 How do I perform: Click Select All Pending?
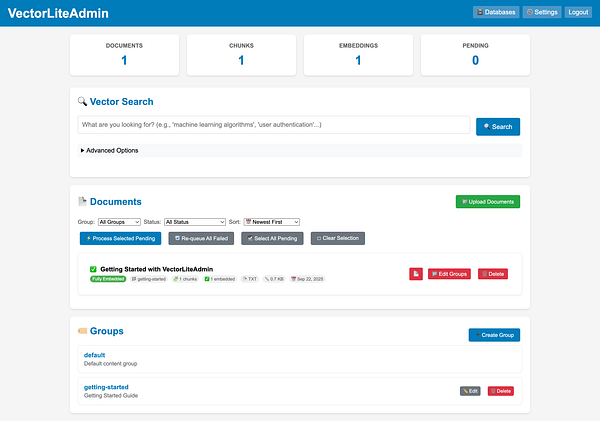272,238
